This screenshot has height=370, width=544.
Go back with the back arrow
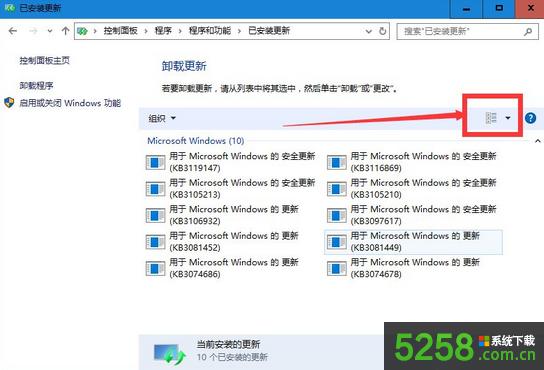pyautogui.click(x=13, y=31)
